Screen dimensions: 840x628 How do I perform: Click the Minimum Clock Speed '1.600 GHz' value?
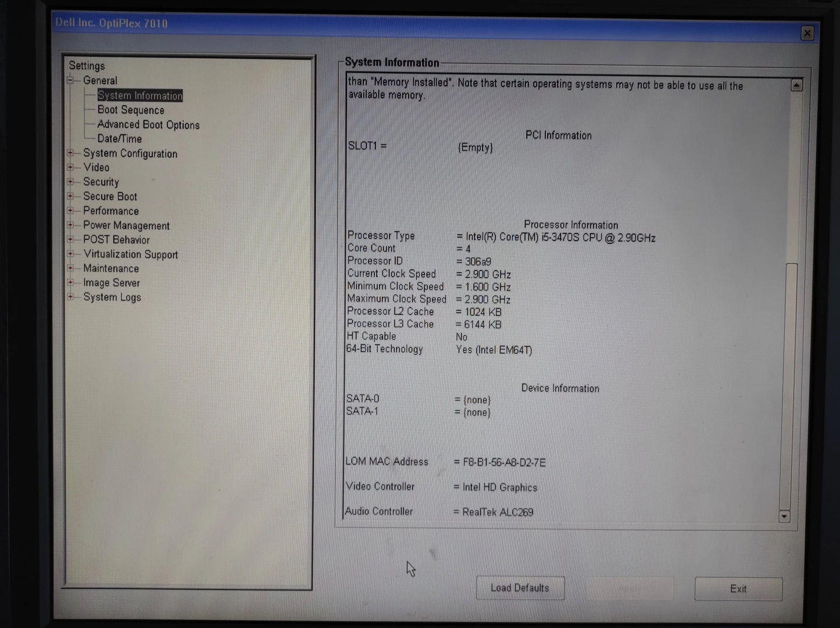(488, 287)
